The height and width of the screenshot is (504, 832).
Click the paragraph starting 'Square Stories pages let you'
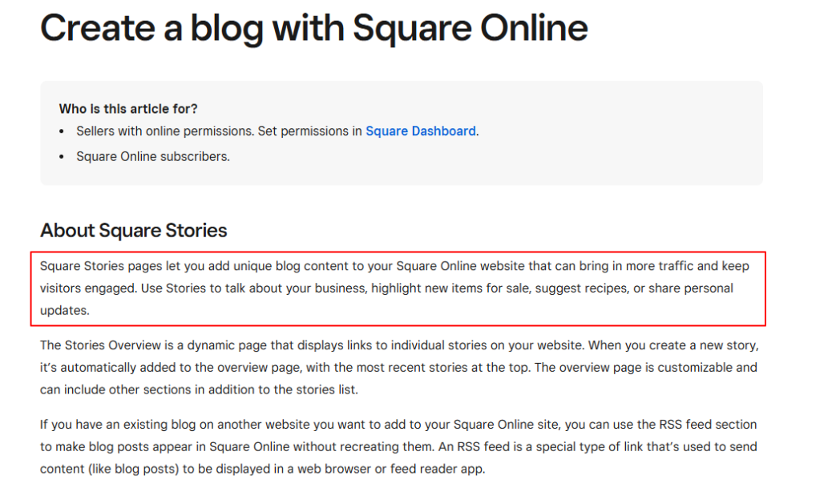(x=395, y=288)
